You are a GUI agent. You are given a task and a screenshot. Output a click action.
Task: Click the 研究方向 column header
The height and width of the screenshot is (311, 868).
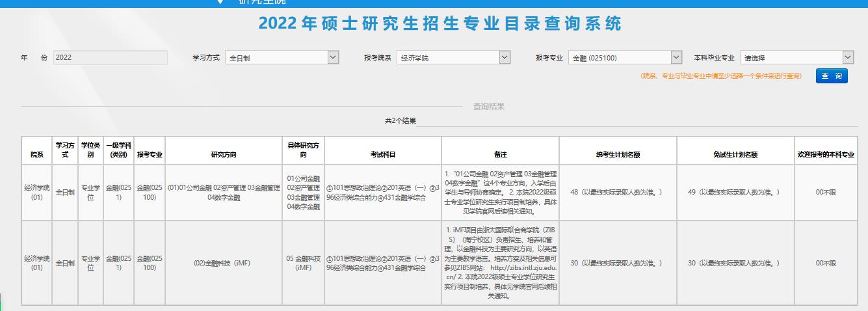223,155
